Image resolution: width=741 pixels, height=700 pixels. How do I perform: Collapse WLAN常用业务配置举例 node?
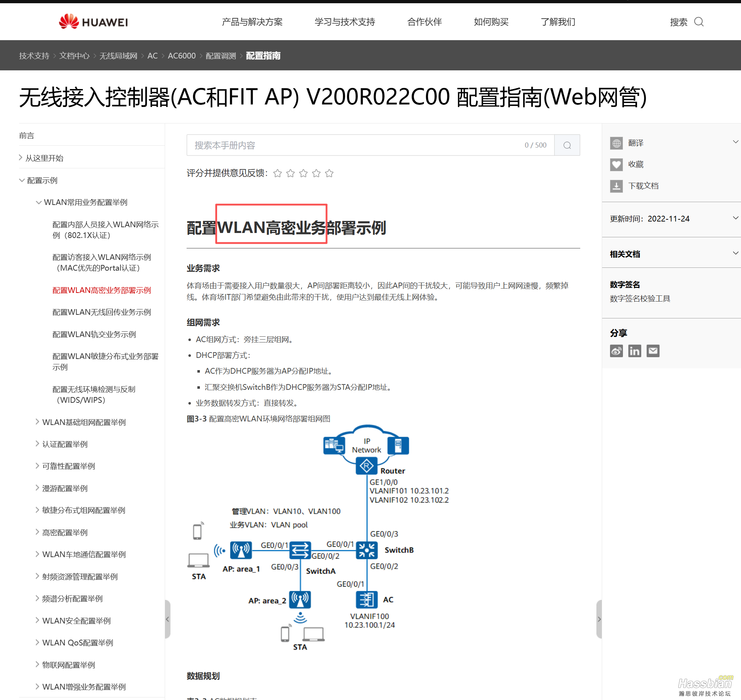[38, 202]
